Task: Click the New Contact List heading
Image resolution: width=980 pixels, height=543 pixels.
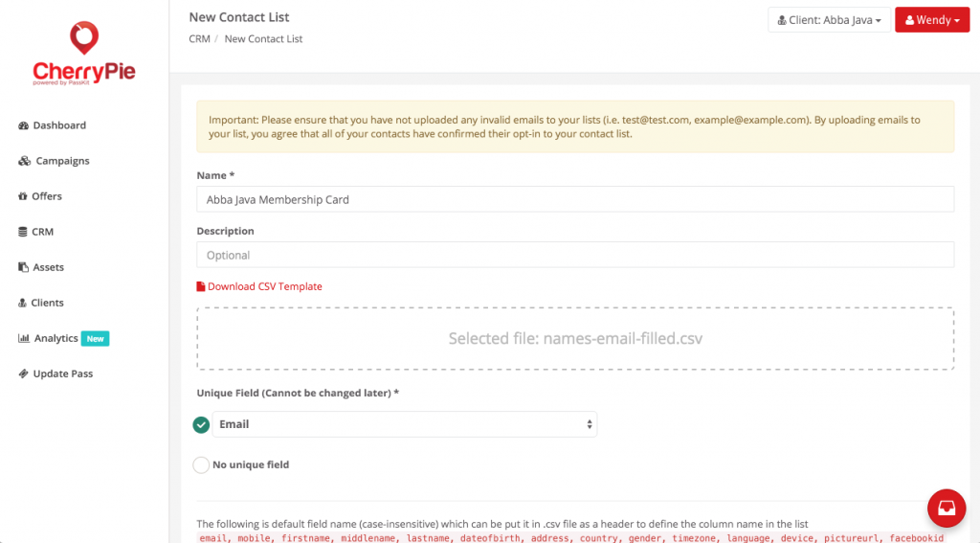Action: pyautogui.click(x=238, y=17)
